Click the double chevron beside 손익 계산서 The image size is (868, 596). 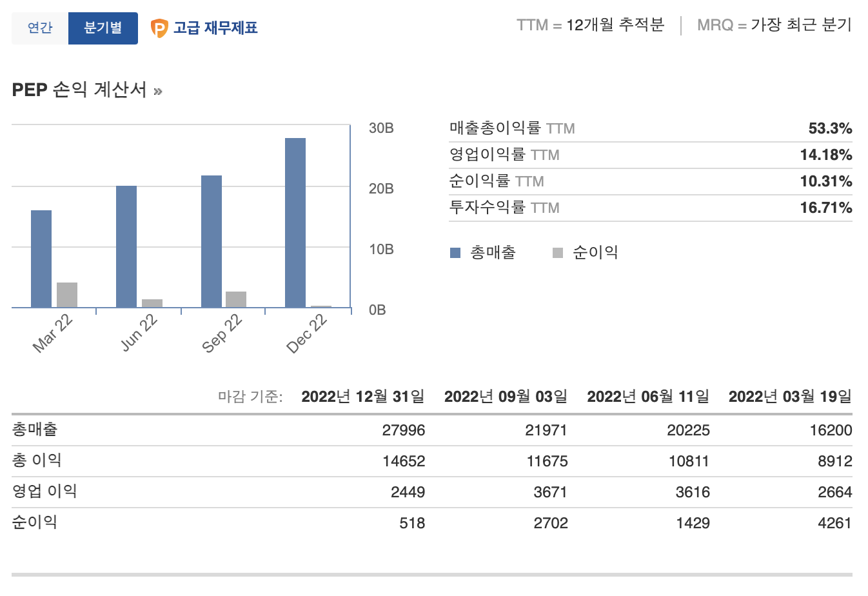[158, 92]
